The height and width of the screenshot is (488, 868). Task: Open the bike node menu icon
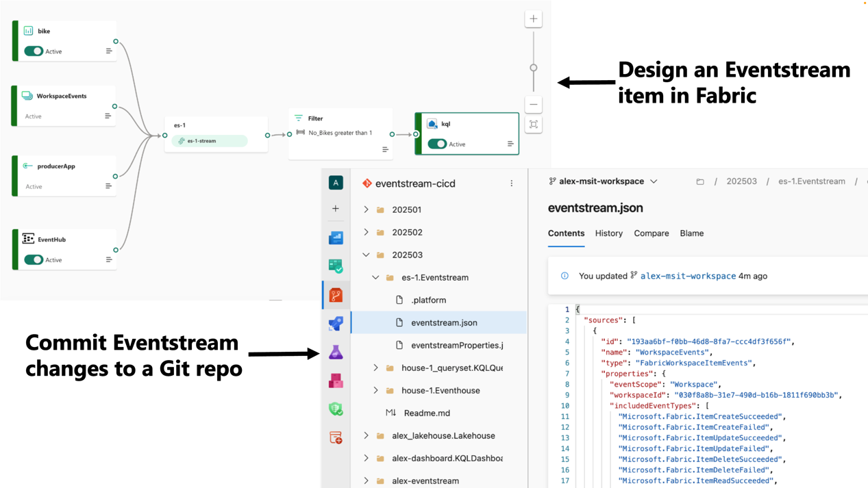click(x=109, y=51)
